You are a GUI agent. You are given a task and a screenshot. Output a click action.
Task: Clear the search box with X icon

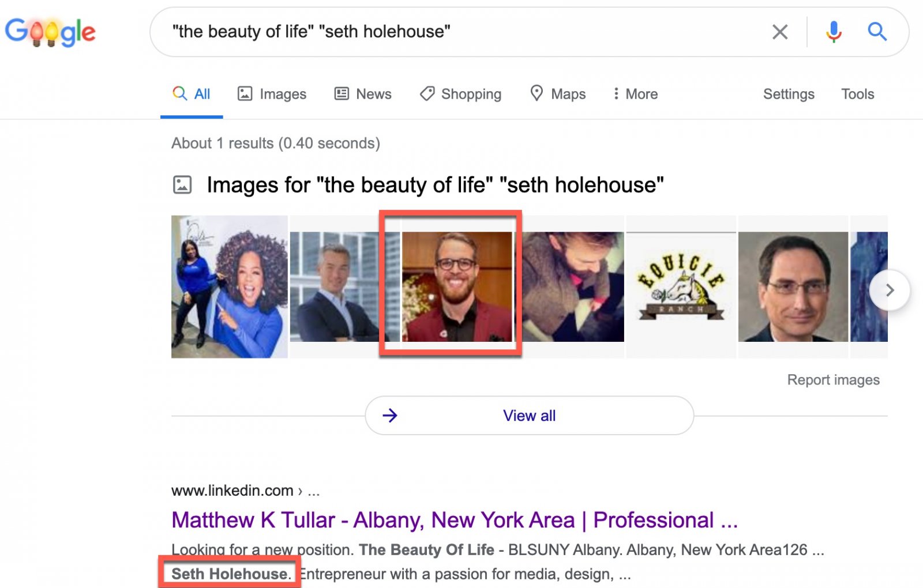click(x=780, y=32)
